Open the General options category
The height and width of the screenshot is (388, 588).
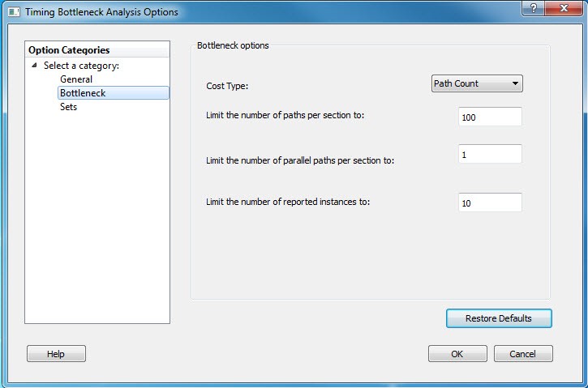[76, 79]
